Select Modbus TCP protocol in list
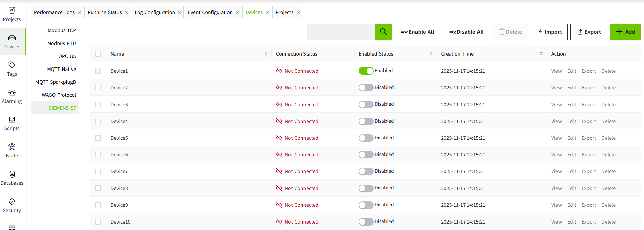 [x=62, y=30]
